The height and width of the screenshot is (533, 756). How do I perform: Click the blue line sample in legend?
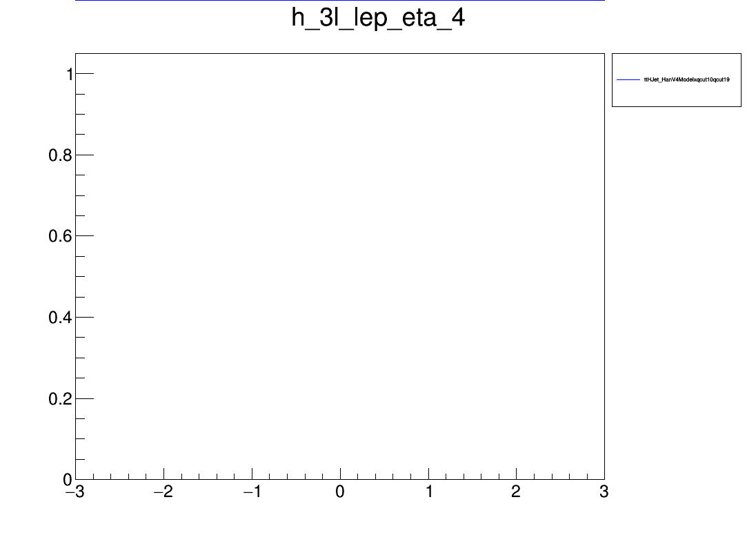click(x=628, y=79)
